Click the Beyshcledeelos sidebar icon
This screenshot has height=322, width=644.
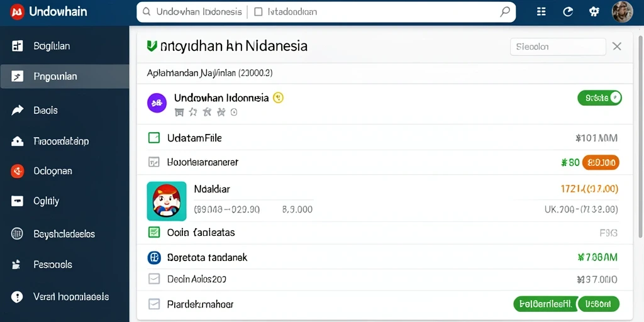pos(17,234)
